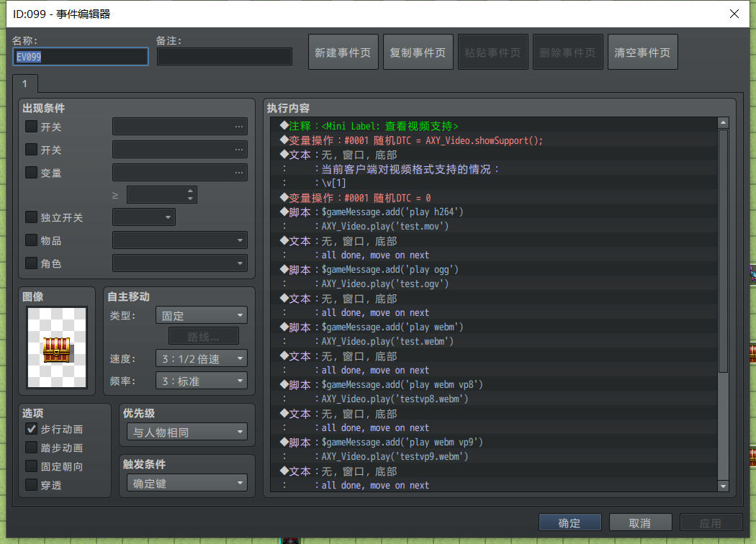
Task: Enable the 物品 condition checkbox
Action: (x=32, y=240)
